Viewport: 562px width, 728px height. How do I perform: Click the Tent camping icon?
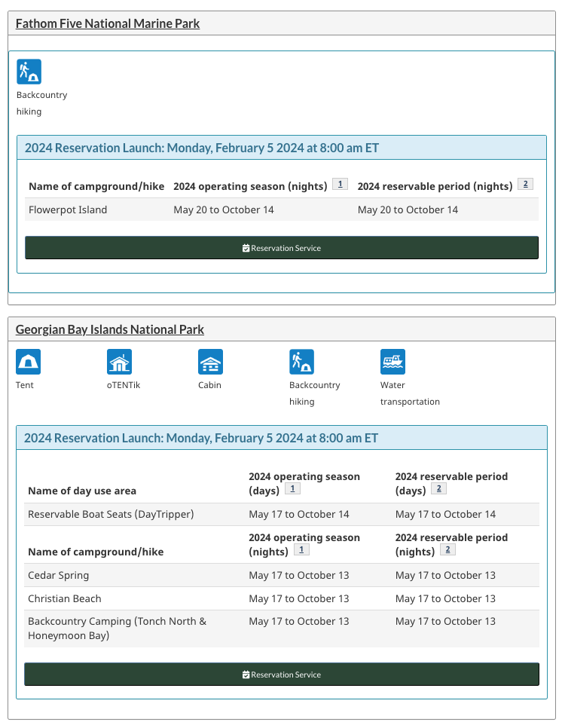pyautogui.click(x=29, y=362)
